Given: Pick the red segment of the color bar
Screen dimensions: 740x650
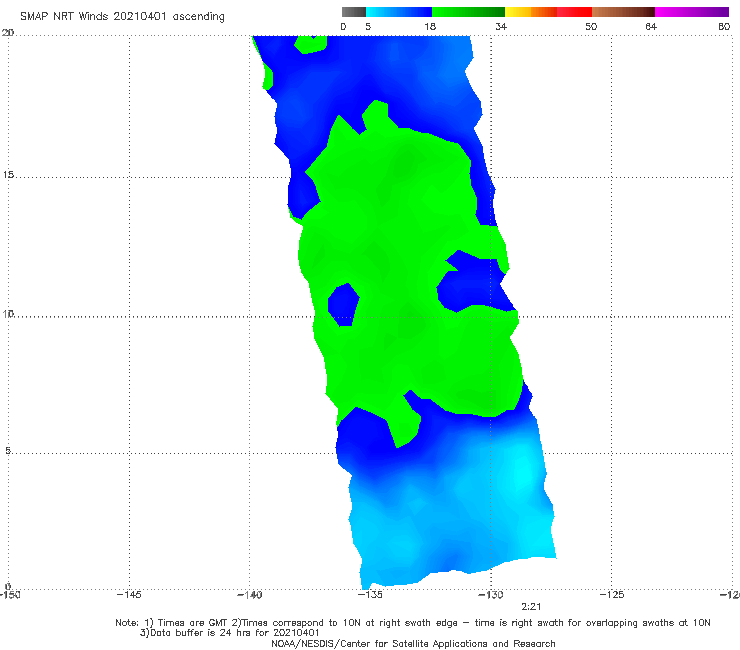Looking at the screenshot, I should coord(574,12).
